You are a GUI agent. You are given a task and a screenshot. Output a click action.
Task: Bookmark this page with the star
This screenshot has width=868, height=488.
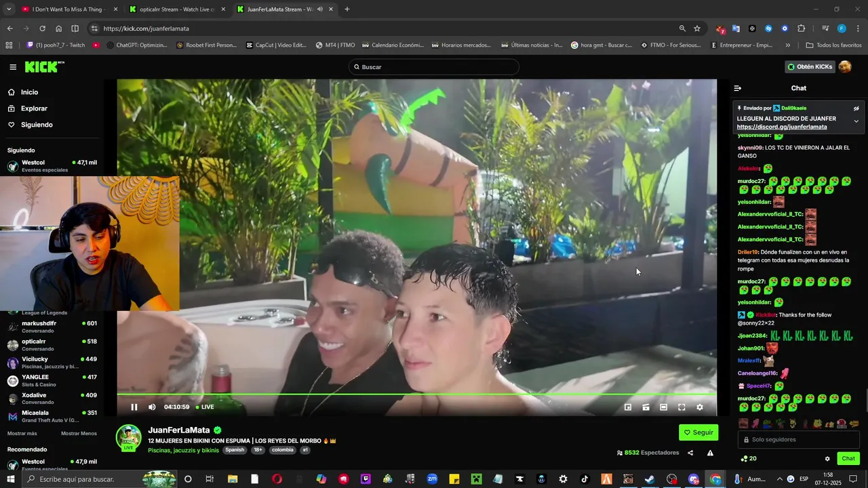pyautogui.click(x=697, y=28)
